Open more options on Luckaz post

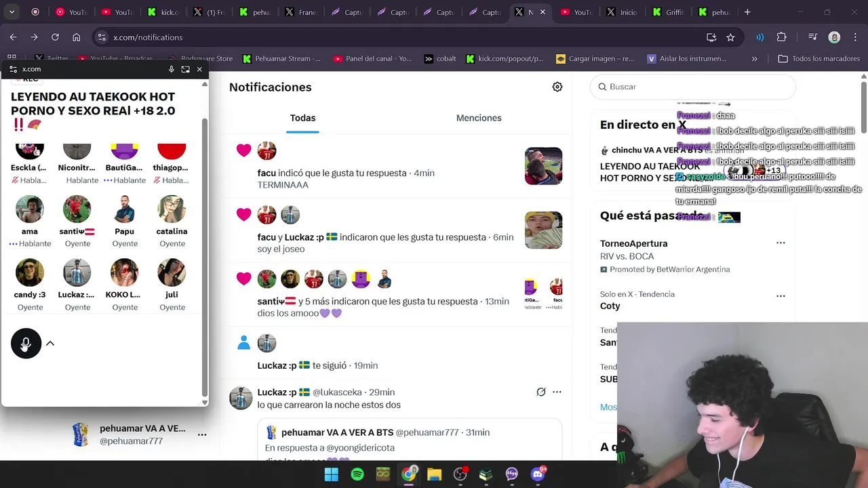[557, 392]
